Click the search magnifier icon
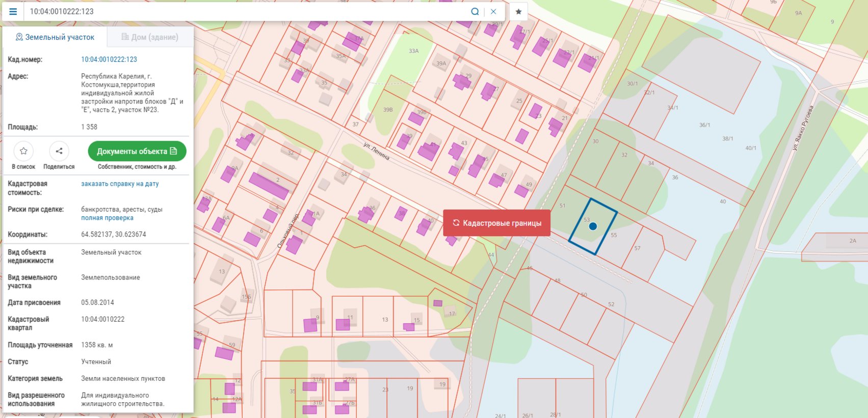Screen dimensions: 868x418 (x=475, y=11)
